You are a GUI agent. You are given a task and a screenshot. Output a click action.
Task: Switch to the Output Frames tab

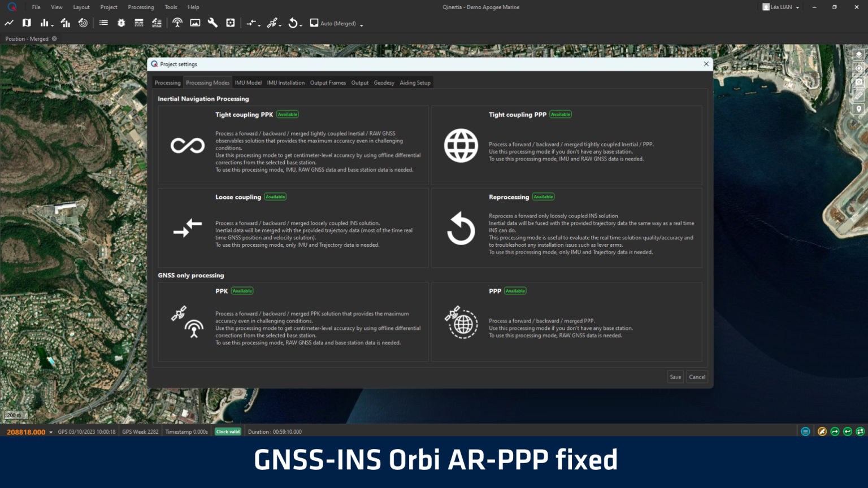(x=328, y=83)
